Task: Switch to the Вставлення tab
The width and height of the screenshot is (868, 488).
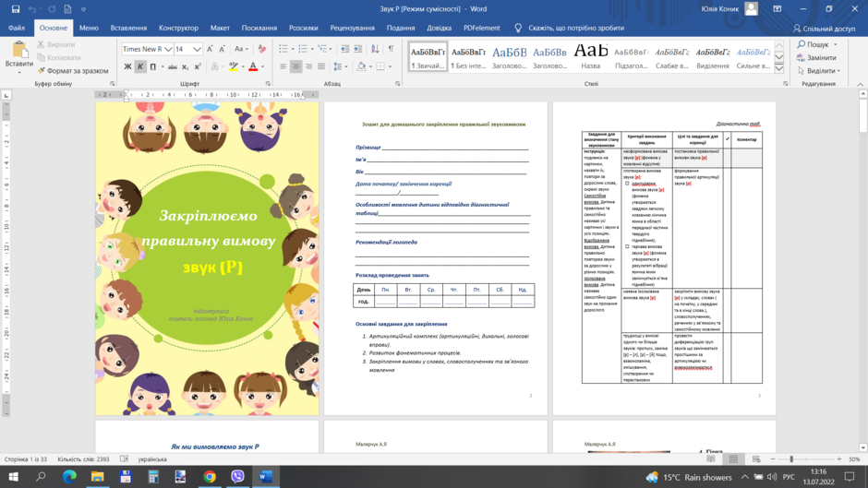Action: [x=128, y=29]
